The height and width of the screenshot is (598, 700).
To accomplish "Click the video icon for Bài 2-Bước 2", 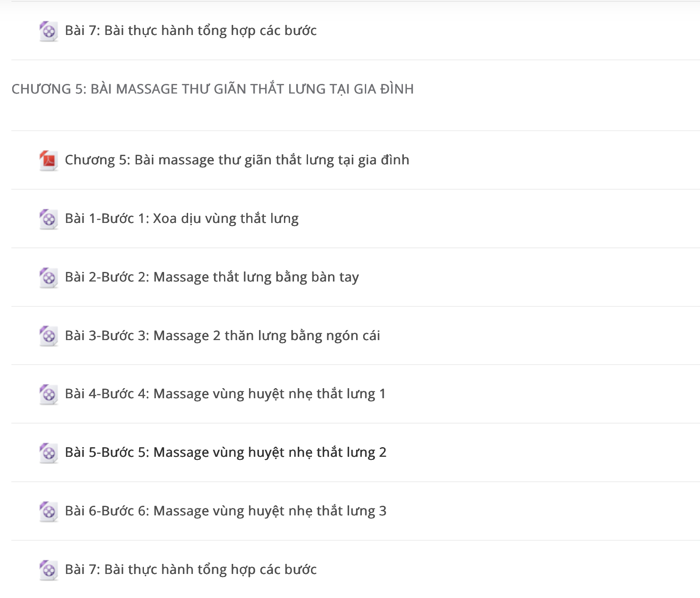I will pyautogui.click(x=49, y=278).
